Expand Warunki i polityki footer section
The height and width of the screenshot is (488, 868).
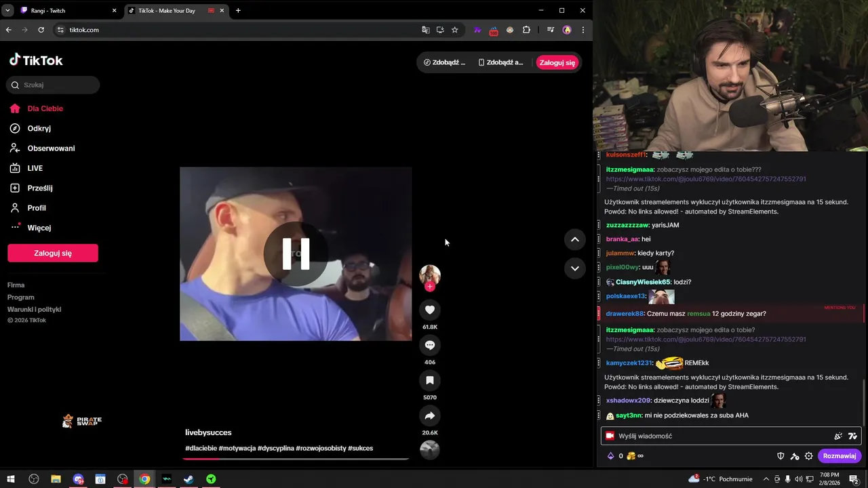click(35, 310)
